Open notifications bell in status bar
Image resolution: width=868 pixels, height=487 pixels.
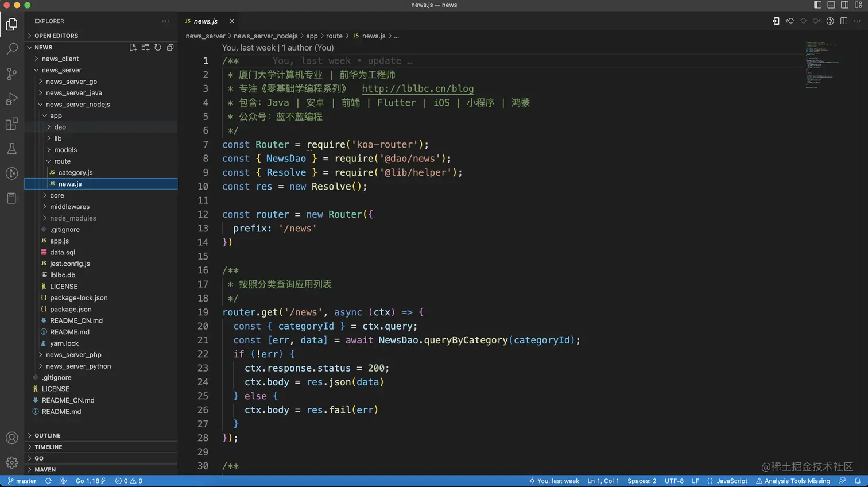click(858, 481)
